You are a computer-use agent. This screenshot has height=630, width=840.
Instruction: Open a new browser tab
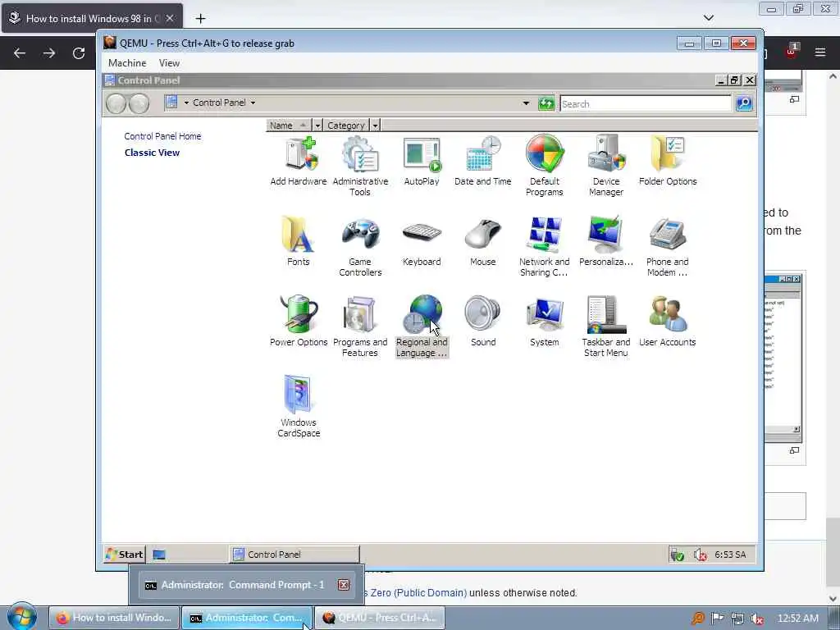(x=200, y=19)
